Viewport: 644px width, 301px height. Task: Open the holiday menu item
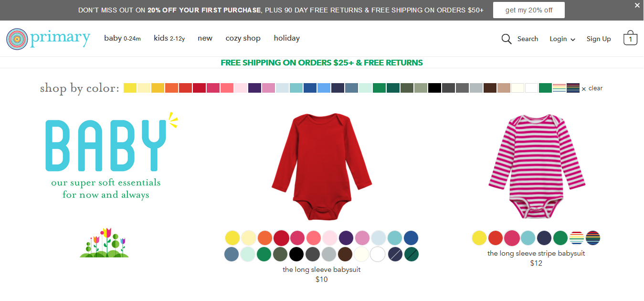pyautogui.click(x=286, y=38)
